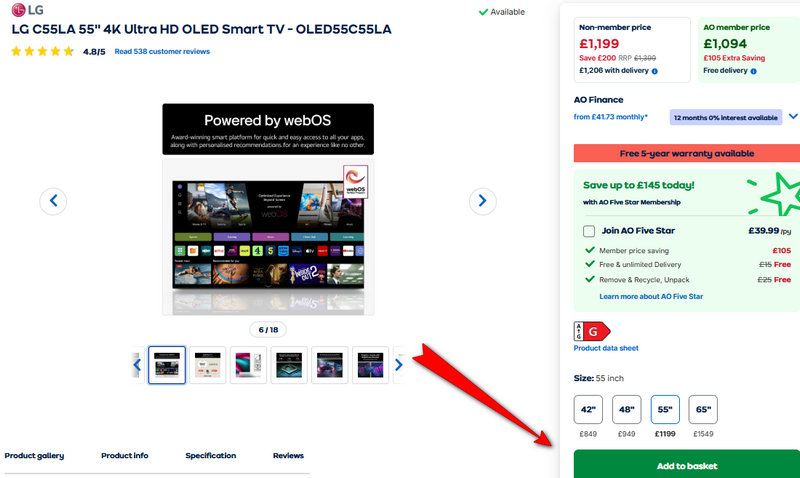Click the LG brand logo
This screenshot has height=478, width=800.
[x=28, y=10]
